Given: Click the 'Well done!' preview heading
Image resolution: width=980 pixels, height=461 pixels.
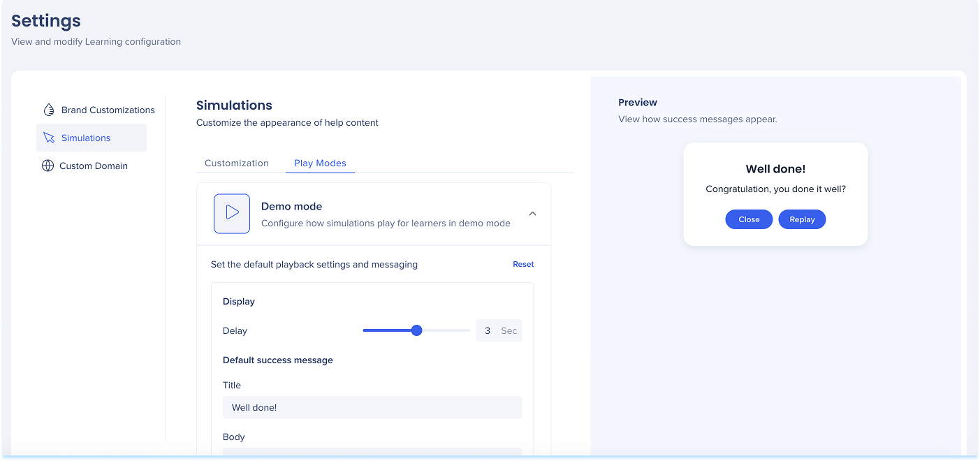Looking at the screenshot, I should (x=775, y=169).
